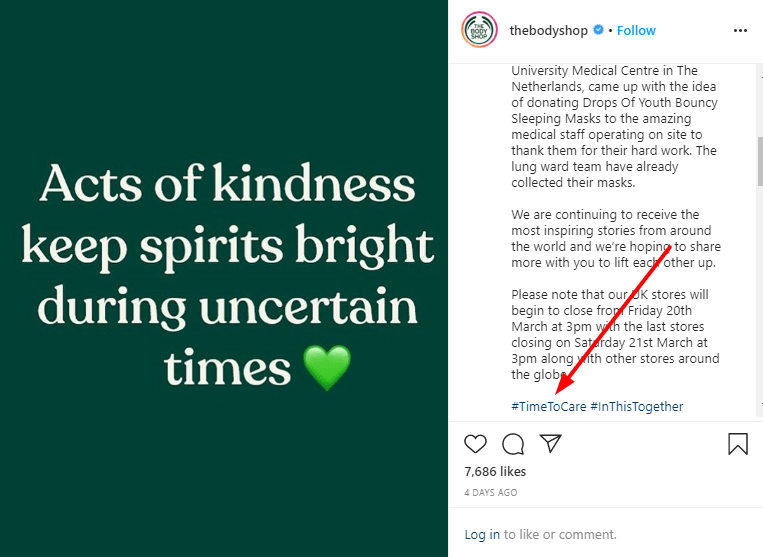Click the paragraph mentioning Drops Of Youth masks
The height and width of the screenshot is (557, 763).
(x=615, y=127)
